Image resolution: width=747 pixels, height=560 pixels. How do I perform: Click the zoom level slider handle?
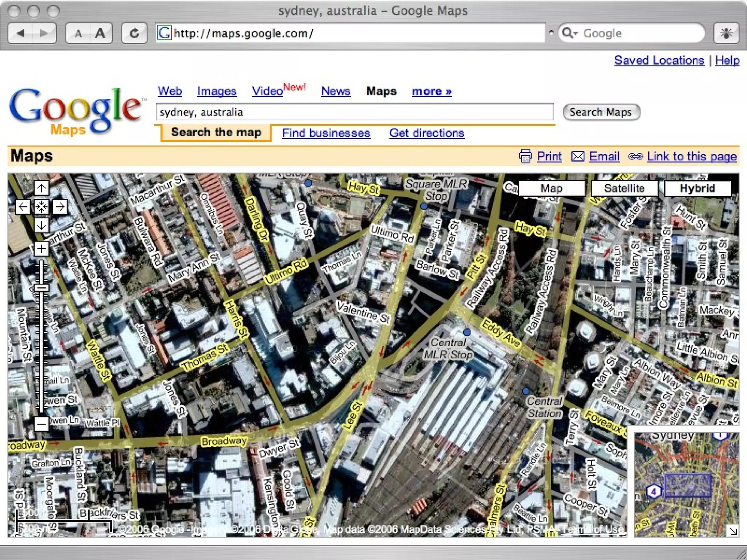coord(42,288)
